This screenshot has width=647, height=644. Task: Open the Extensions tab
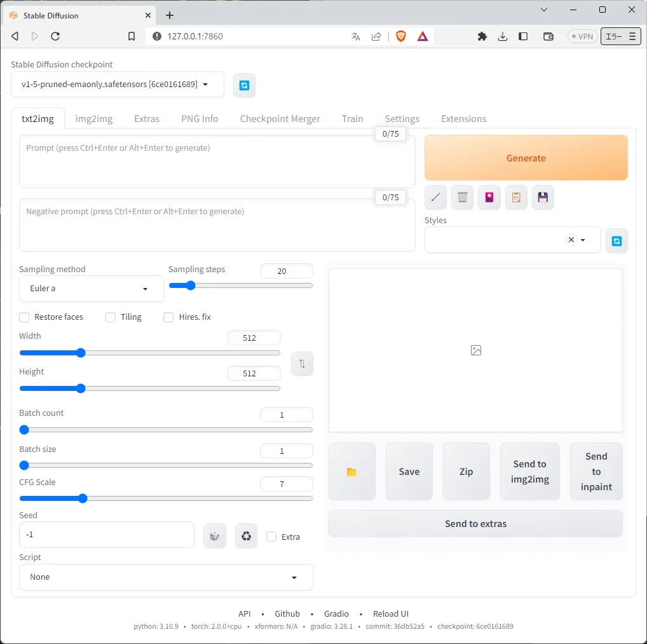coord(463,119)
